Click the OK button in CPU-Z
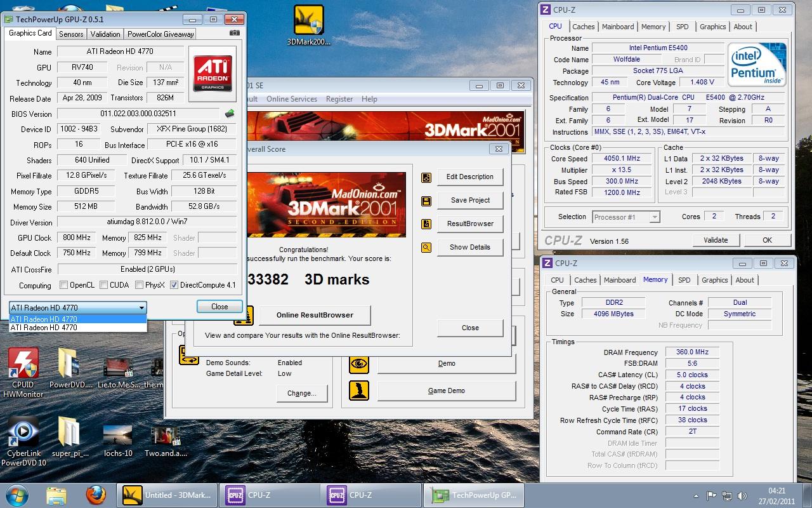 768,240
